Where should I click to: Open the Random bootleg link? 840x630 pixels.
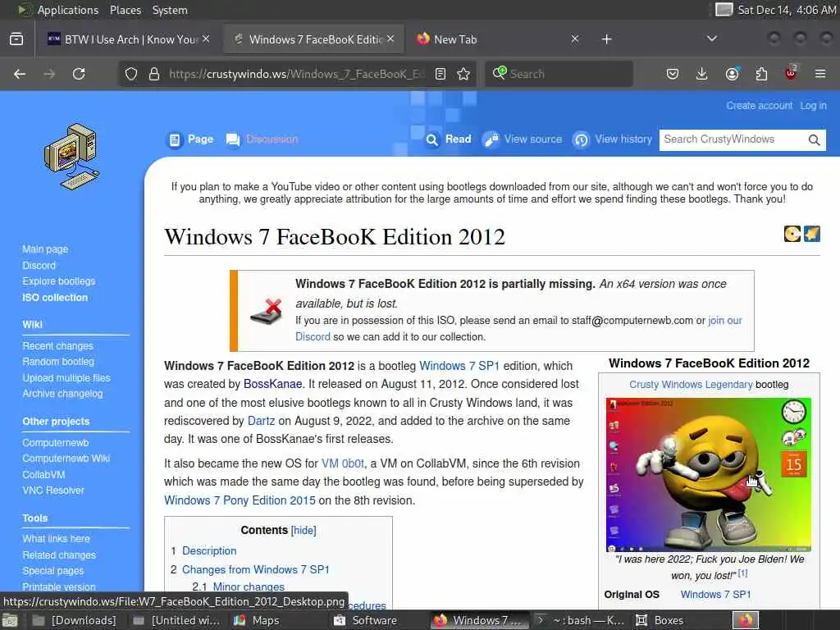pyautogui.click(x=58, y=362)
